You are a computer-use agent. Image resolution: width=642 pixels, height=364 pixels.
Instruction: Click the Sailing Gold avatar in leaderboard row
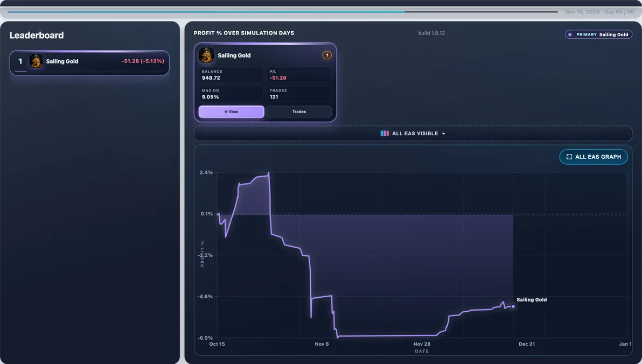coord(36,61)
